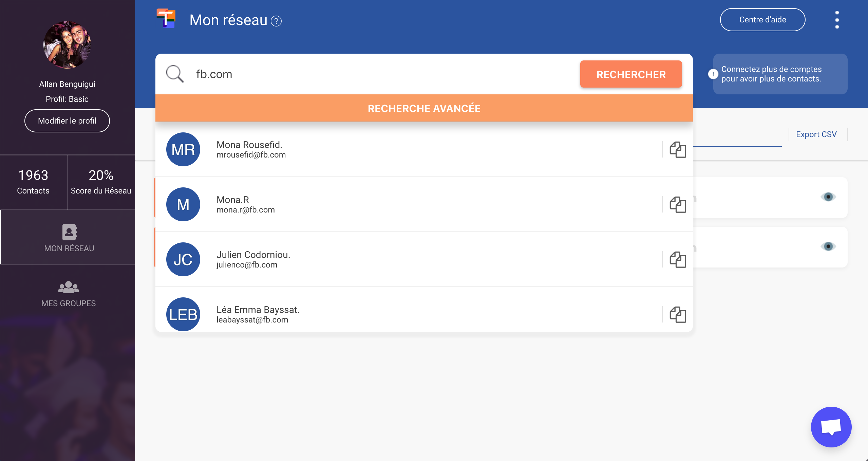Image resolution: width=868 pixels, height=461 pixels.
Task: Export contacts via Export CSV
Action: [816, 134]
